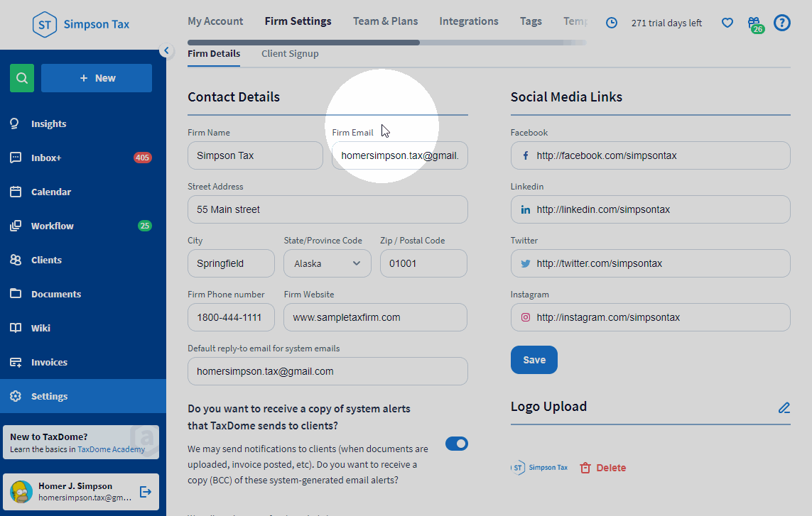Click the 405 badge on Inbox+
This screenshot has width=812, height=516.
tap(142, 158)
